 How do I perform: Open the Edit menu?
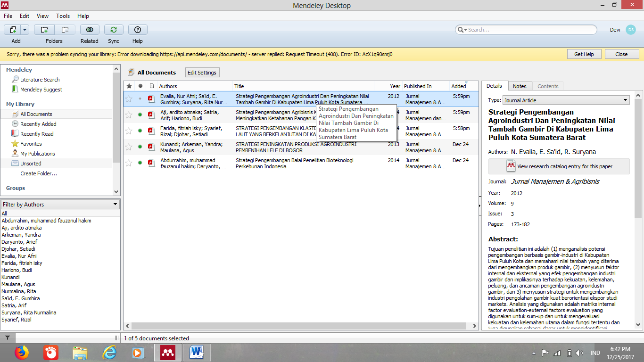click(x=25, y=16)
